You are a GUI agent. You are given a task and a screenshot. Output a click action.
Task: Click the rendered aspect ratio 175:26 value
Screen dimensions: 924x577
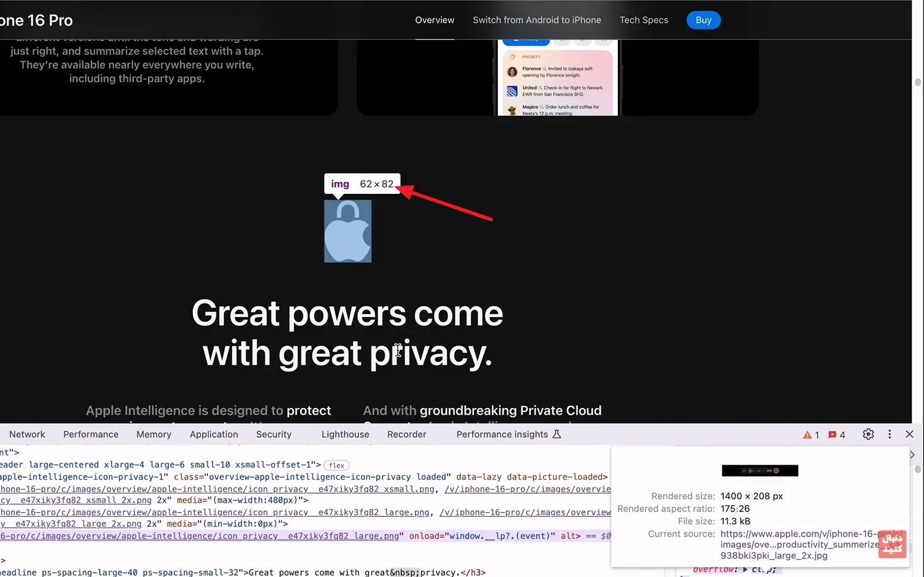pos(735,509)
